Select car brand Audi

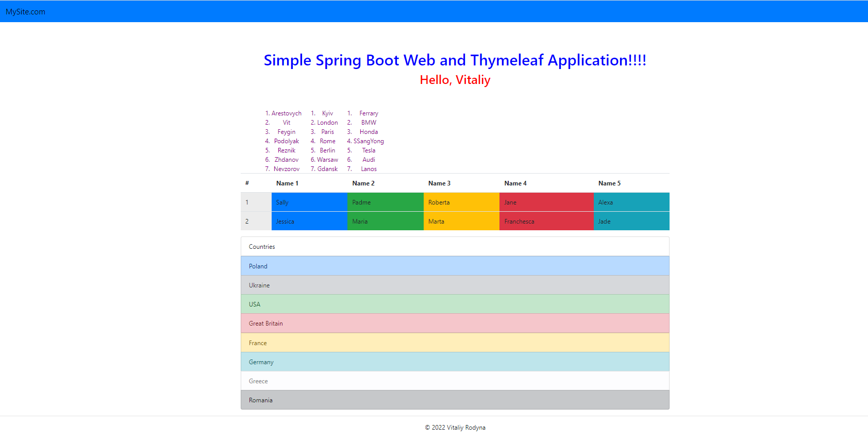369,160
